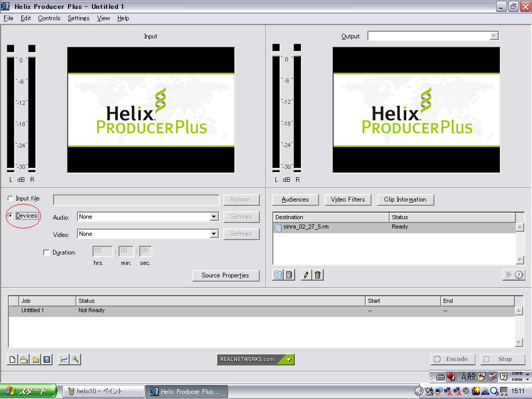The height and width of the screenshot is (399, 532).
Task: Click the Duration minutes field
Action: click(x=126, y=251)
